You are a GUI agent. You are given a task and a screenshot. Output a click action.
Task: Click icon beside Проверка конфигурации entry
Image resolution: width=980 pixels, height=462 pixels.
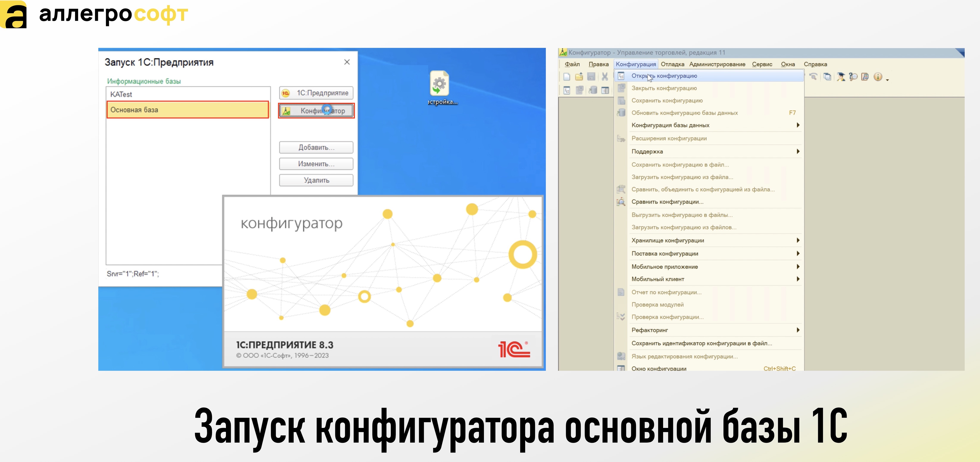[621, 317]
